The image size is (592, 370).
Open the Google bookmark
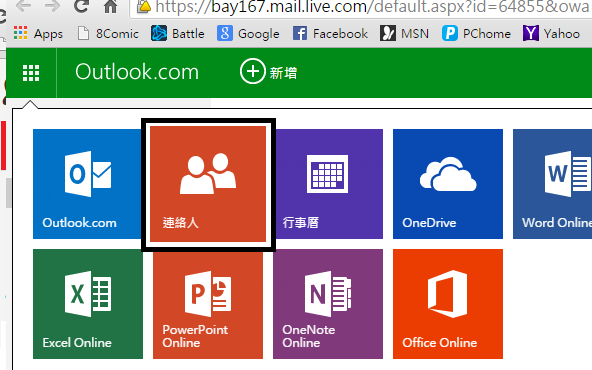pos(248,34)
